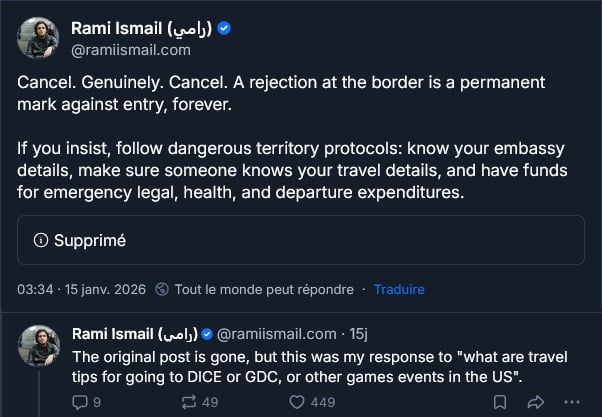This screenshot has width=602, height=417.
Task: Click the deleted quoted post box labeled Supprimé
Action: click(300, 240)
